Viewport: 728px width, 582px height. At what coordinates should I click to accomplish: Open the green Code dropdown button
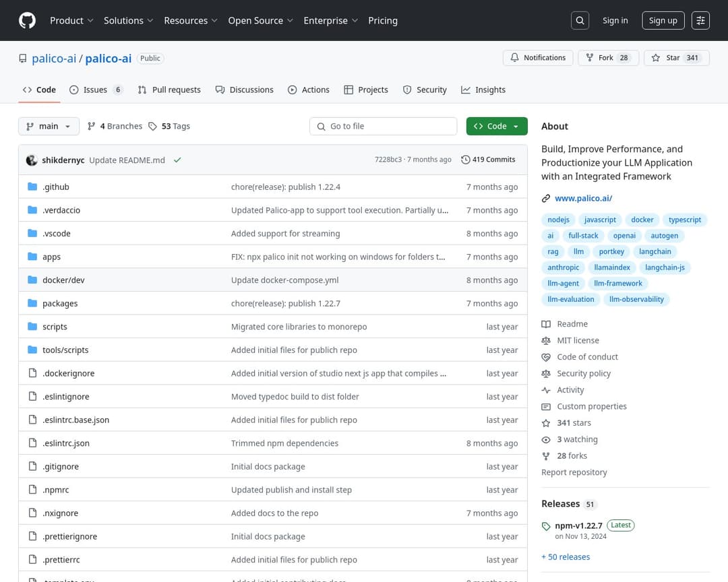point(497,126)
